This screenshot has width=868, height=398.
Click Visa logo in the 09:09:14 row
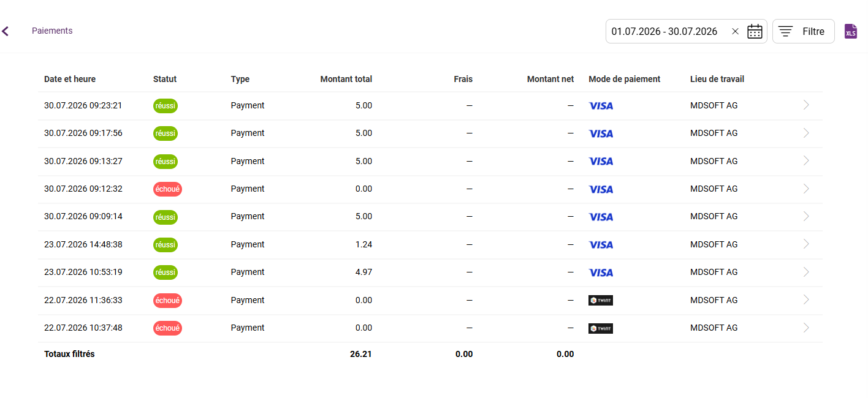pyautogui.click(x=601, y=217)
